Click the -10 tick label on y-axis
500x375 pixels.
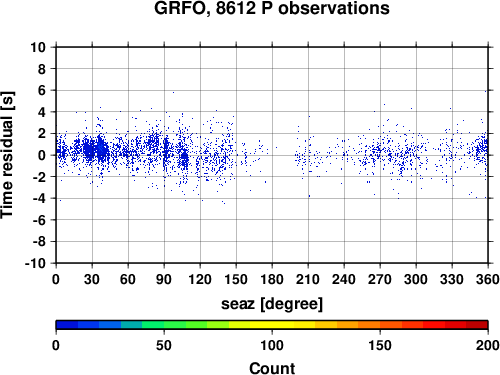coord(35,263)
